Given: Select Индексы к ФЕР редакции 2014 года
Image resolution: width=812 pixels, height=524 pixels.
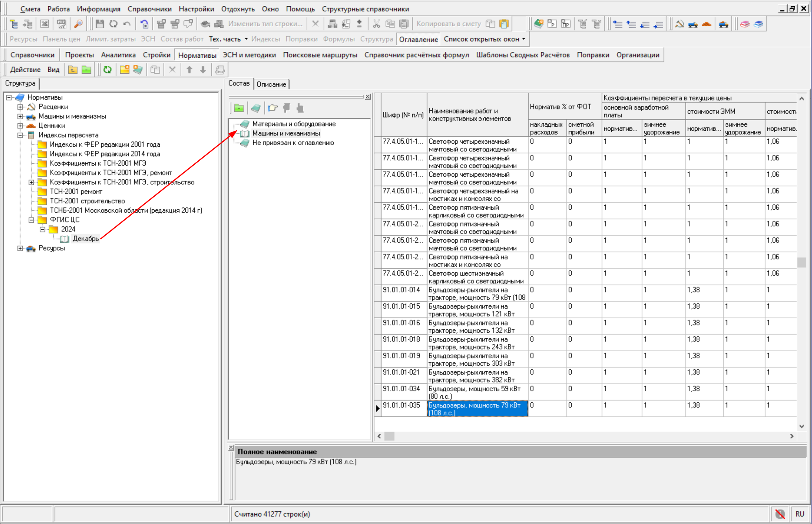Looking at the screenshot, I should [x=105, y=154].
